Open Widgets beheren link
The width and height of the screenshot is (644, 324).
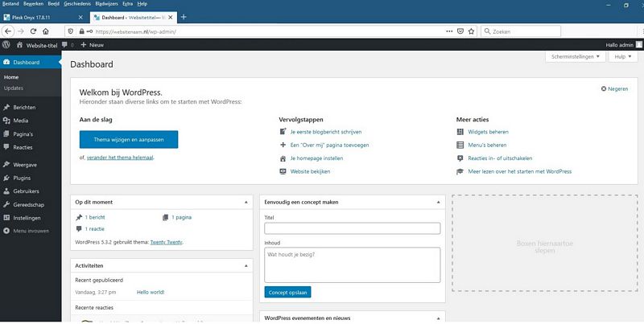click(x=488, y=132)
